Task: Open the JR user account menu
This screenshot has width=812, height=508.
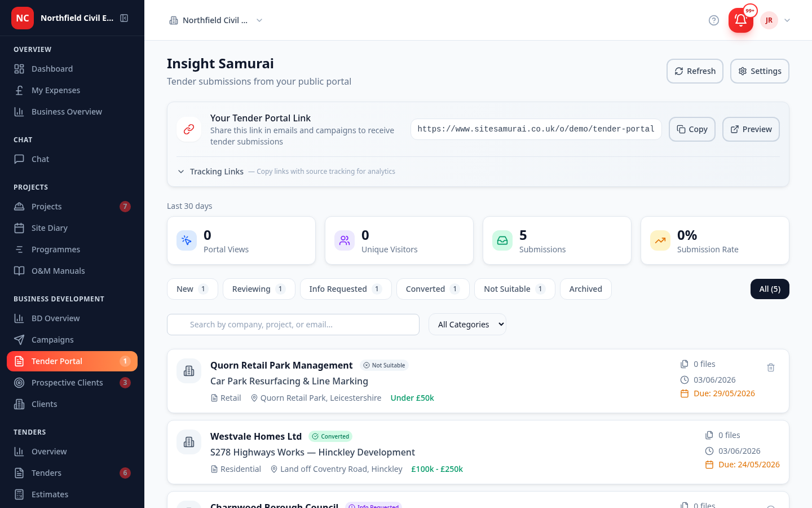Action: click(x=776, y=20)
